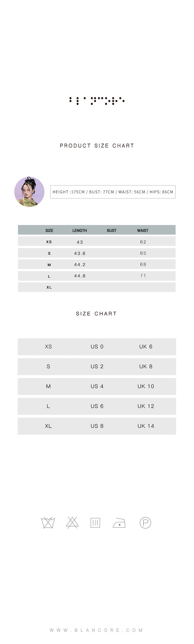Click the drip-dry vertical lines icon
Screen dimensions: 194x644
click(95, 523)
